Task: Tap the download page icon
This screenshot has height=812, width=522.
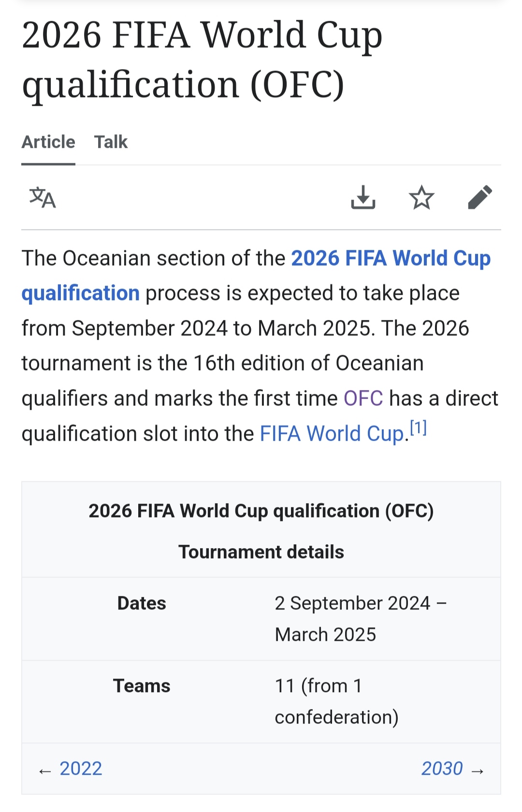Action: (x=363, y=198)
